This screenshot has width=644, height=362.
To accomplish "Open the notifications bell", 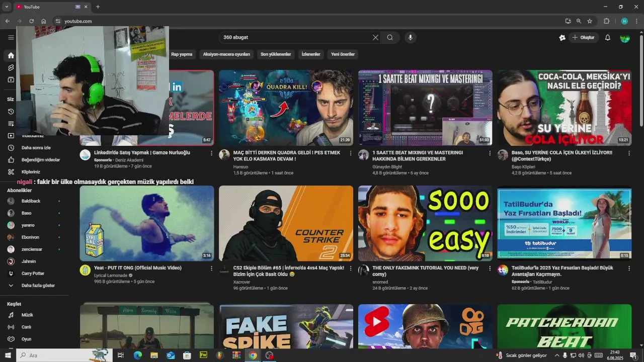I will [607, 37].
